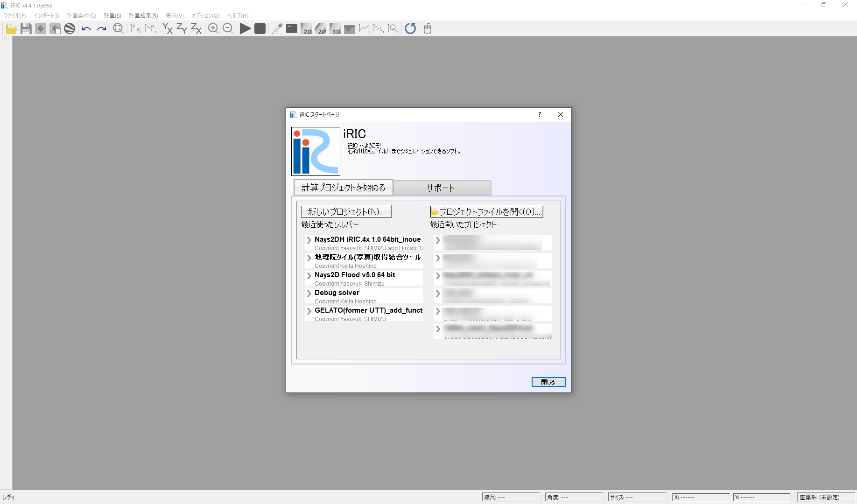
Task: Open the オプション(O) menu
Action: coord(205,16)
